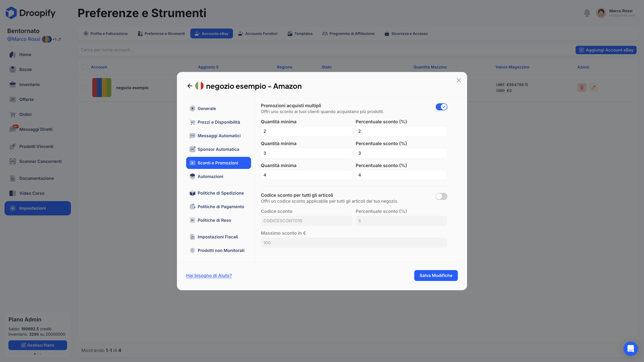Enable Codice sconto per tutti gli articoli
This screenshot has width=644, height=362.
[441, 196]
